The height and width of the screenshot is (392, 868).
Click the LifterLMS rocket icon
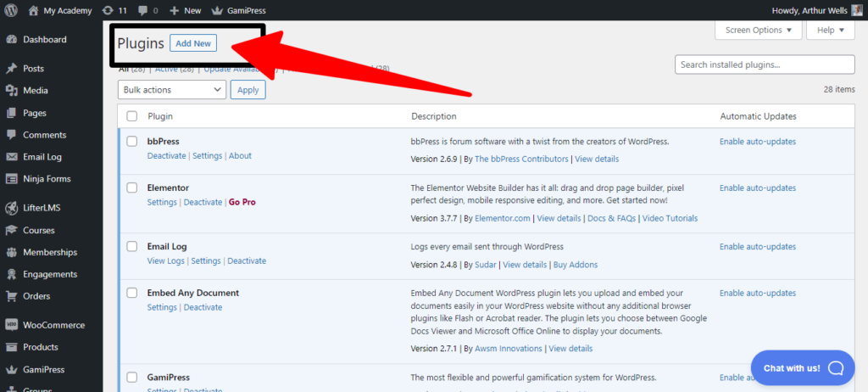click(11, 208)
